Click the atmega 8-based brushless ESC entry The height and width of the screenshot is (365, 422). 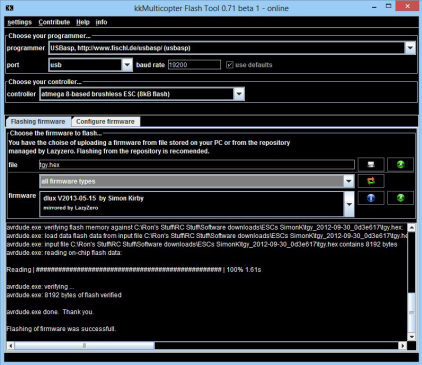point(106,94)
